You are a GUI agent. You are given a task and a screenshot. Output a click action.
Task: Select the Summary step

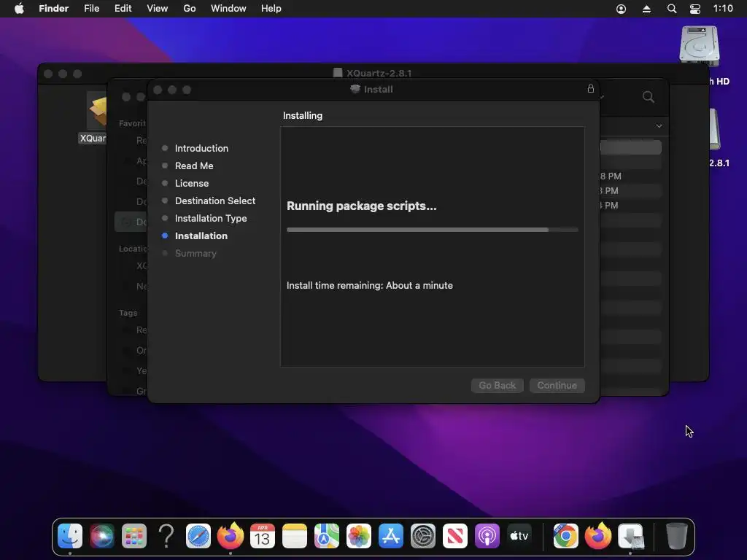pos(196,253)
